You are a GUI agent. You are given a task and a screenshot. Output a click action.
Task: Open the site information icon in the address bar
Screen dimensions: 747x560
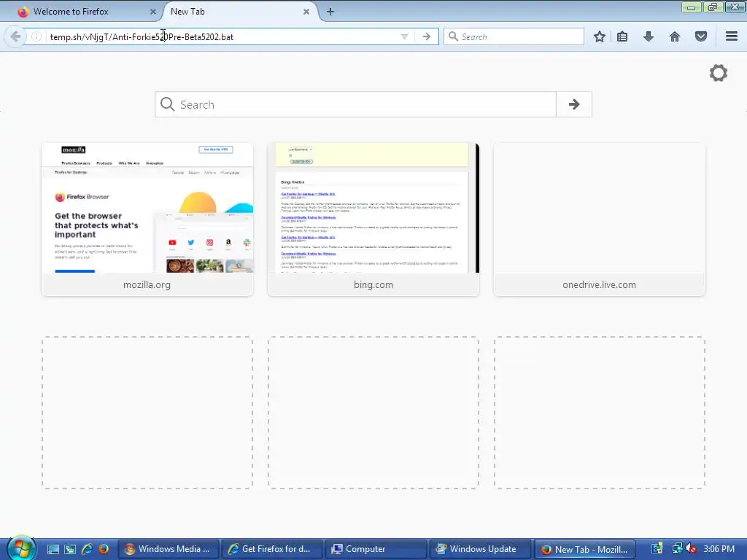pos(36,36)
